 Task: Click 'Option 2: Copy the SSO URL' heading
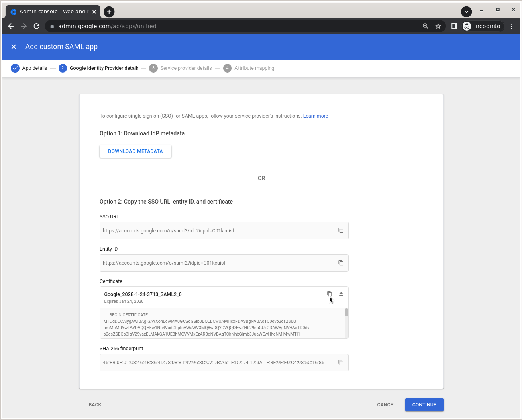pyautogui.click(x=166, y=202)
